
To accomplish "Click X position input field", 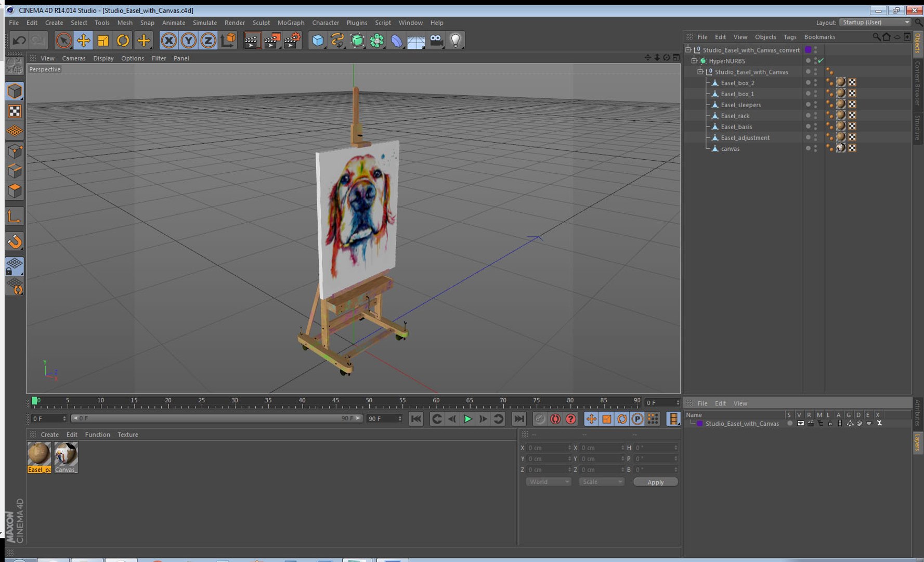I will coord(549,448).
